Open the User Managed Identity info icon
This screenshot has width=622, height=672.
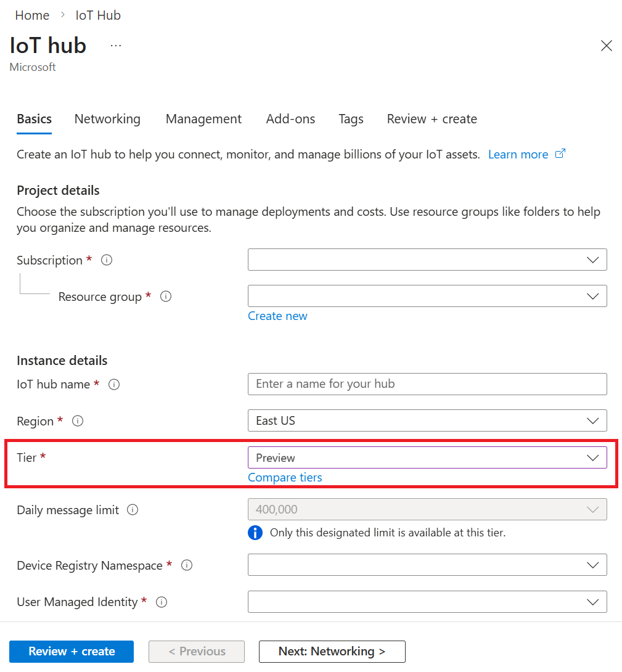pyautogui.click(x=161, y=602)
